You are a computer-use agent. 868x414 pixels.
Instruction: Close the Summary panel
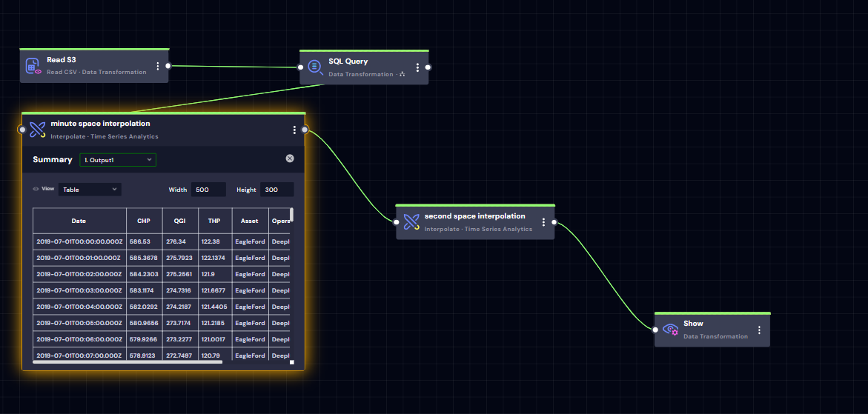pos(290,158)
